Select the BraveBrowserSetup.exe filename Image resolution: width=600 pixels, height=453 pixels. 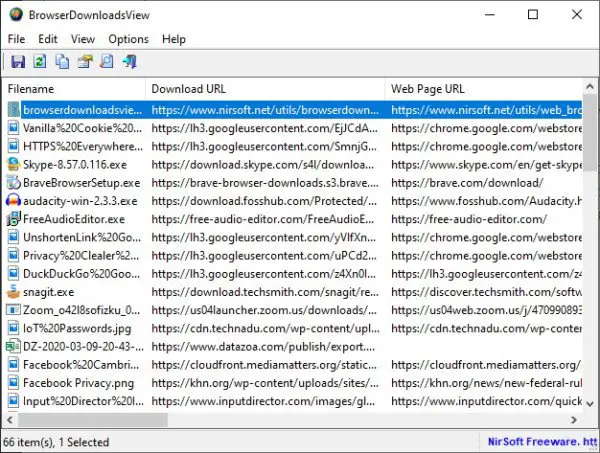(82, 183)
